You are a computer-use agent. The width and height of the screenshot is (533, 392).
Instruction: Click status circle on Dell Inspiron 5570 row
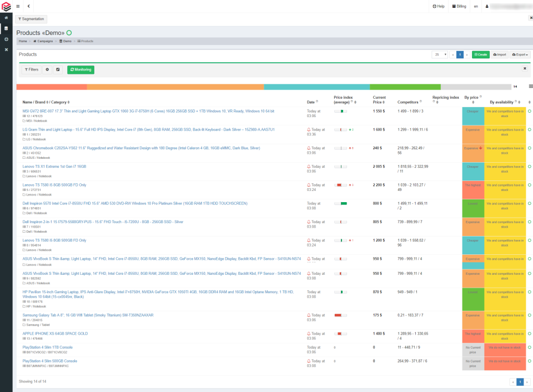529,203
